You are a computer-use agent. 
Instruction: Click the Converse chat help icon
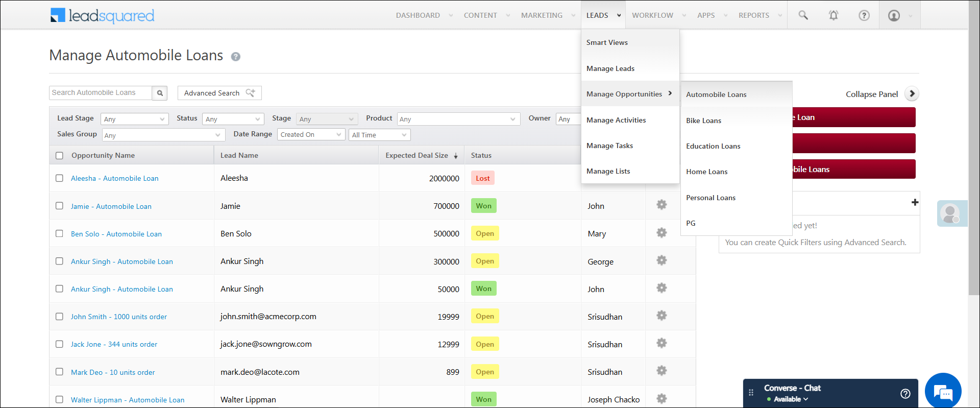click(x=905, y=393)
